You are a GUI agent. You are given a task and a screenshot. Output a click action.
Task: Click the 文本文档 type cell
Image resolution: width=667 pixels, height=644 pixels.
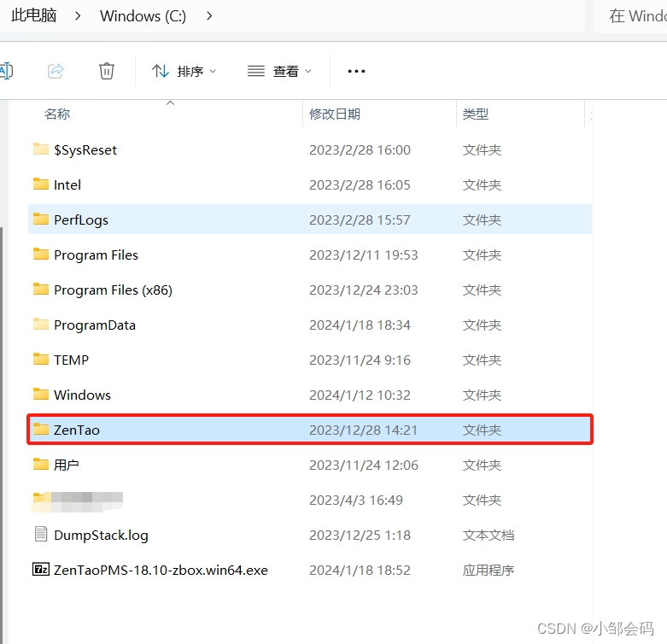pyautogui.click(x=489, y=536)
